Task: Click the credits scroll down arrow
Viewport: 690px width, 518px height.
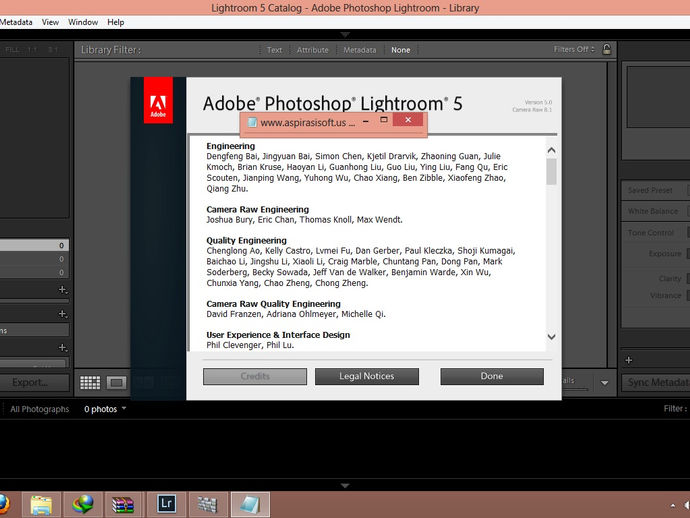Action: [551, 337]
